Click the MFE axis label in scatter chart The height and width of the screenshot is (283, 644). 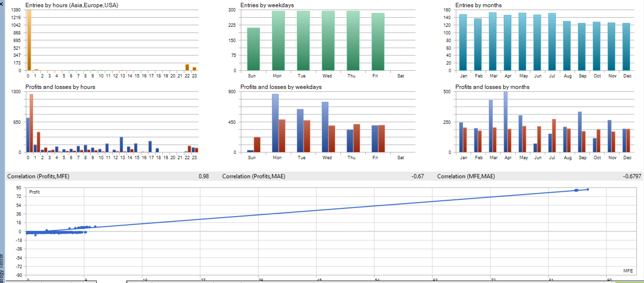(x=628, y=271)
